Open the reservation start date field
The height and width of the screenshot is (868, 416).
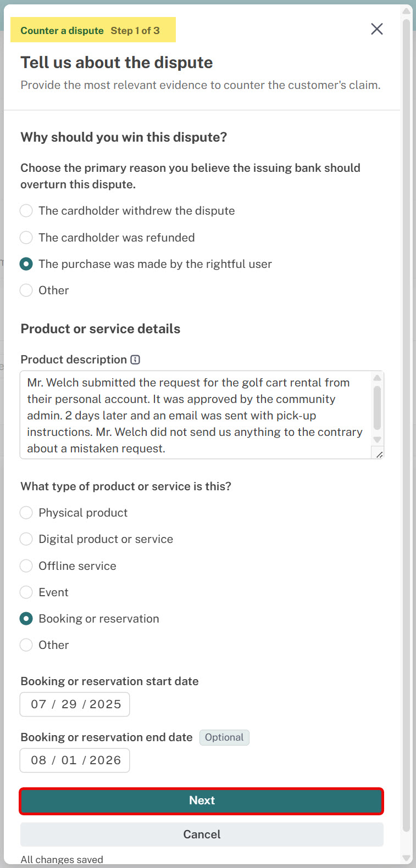[x=75, y=704]
